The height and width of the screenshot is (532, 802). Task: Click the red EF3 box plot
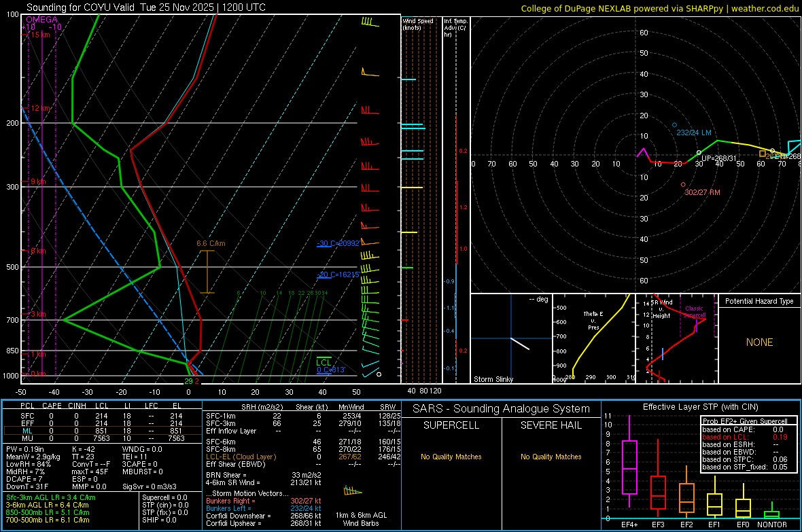click(x=658, y=492)
